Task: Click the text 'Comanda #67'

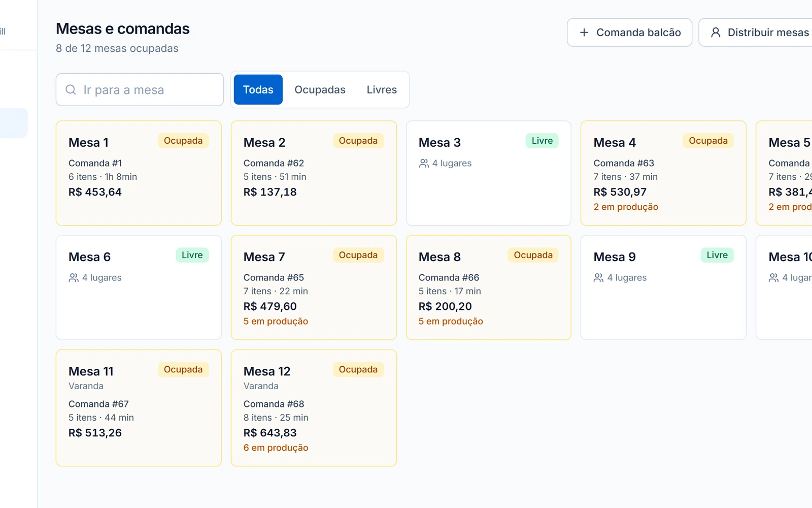Action: [x=98, y=404]
